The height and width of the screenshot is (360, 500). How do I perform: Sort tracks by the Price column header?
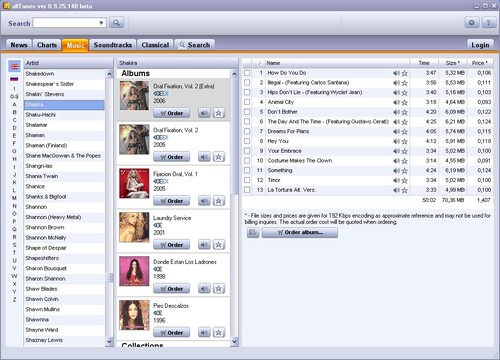click(x=480, y=63)
